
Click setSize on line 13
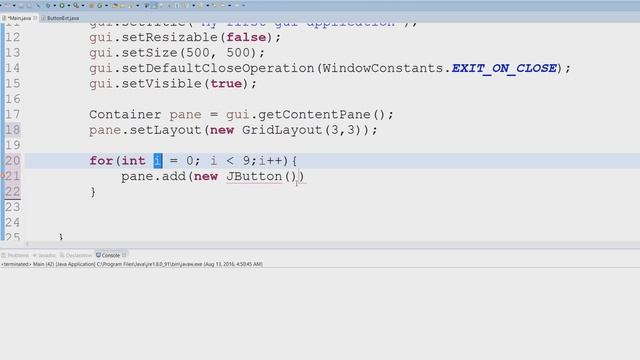click(149, 53)
